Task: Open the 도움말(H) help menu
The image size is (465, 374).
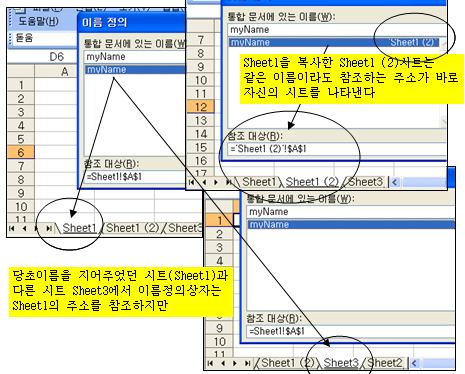Action: (x=38, y=21)
